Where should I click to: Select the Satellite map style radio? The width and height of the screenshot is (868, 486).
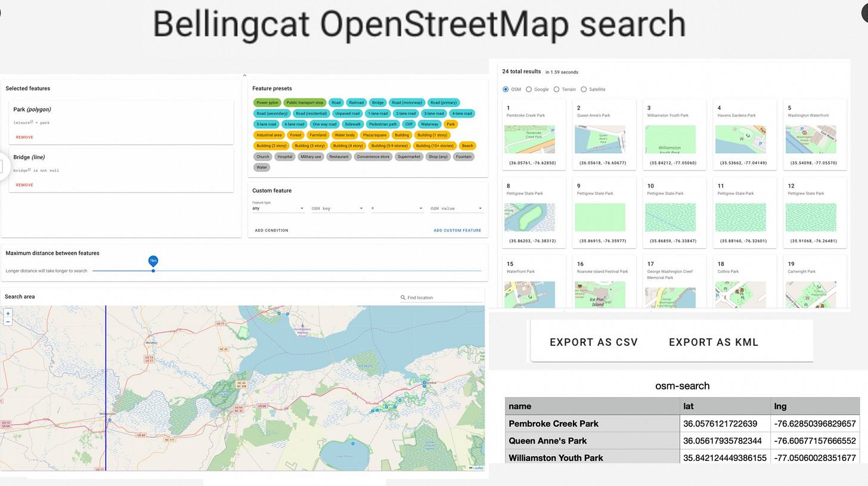(x=584, y=89)
